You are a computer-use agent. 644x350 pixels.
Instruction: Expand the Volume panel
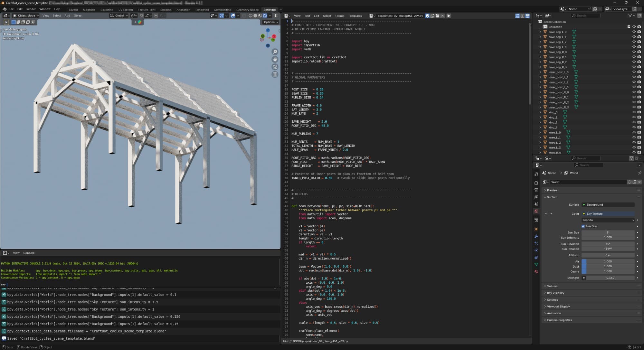[552, 286]
